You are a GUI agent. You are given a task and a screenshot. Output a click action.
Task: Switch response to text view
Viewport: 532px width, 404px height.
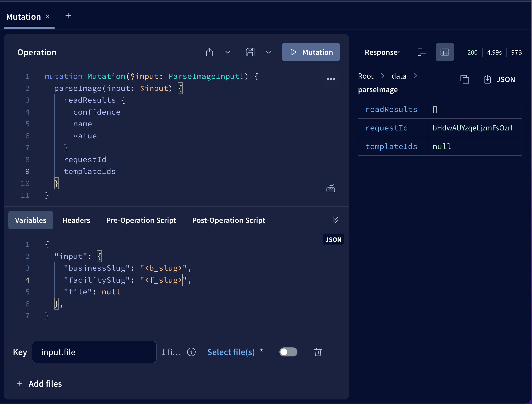point(422,52)
